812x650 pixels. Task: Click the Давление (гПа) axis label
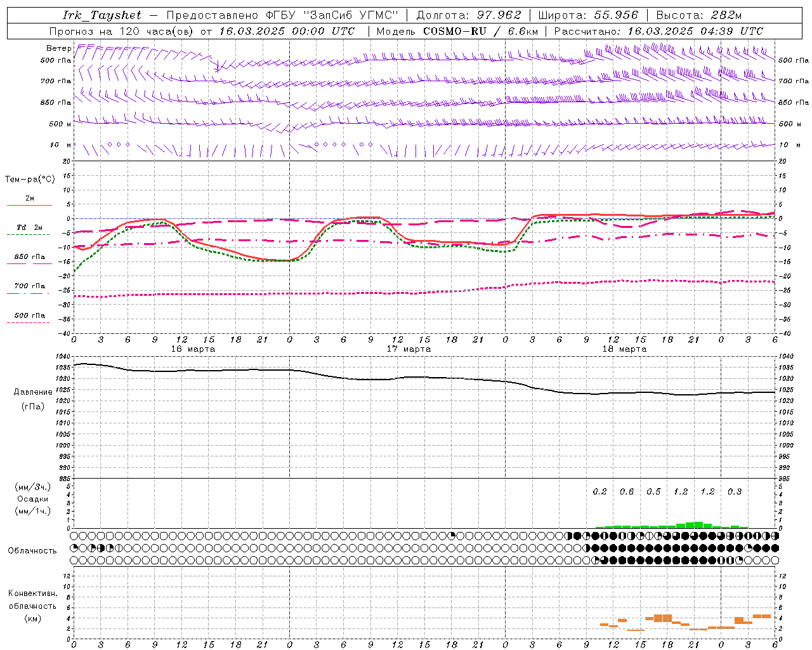(33, 399)
